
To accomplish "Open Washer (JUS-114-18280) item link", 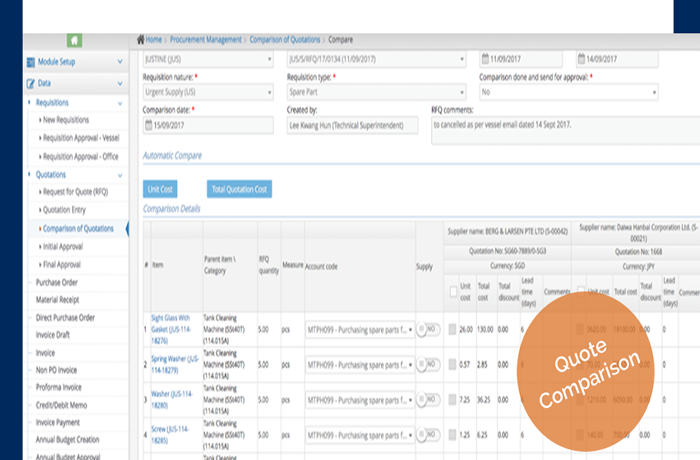I will tap(172, 399).
